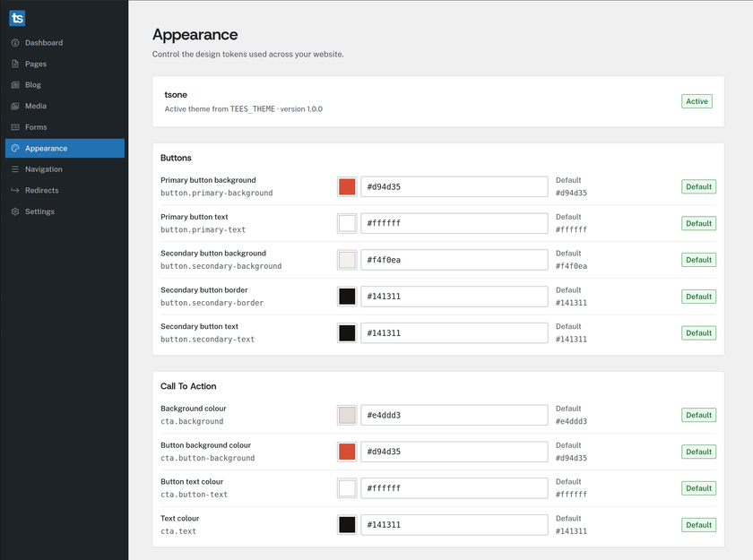Image resolution: width=753 pixels, height=560 pixels.
Task: Reset Primary button background to default
Action: (x=698, y=186)
